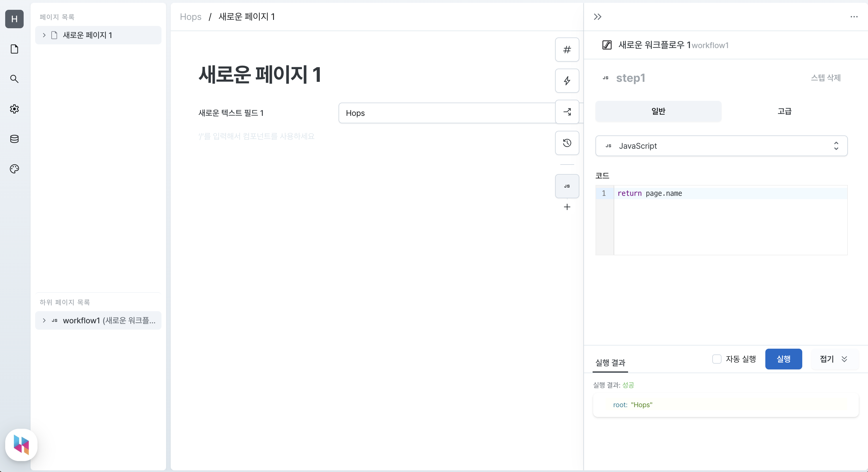This screenshot has width=868, height=472.
Task: Select the 실행 결과 tab
Action: click(610, 363)
